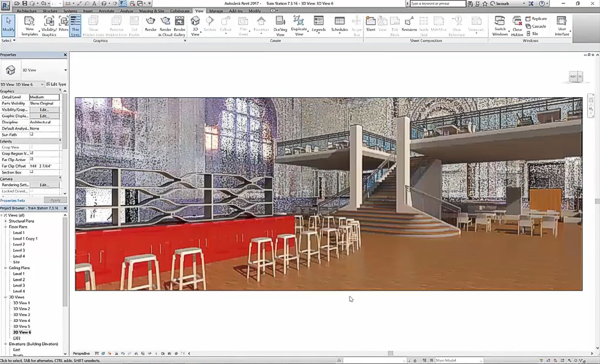Expand the Structural Plans tree node
The width and height of the screenshot is (600, 364).
click(5, 221)
